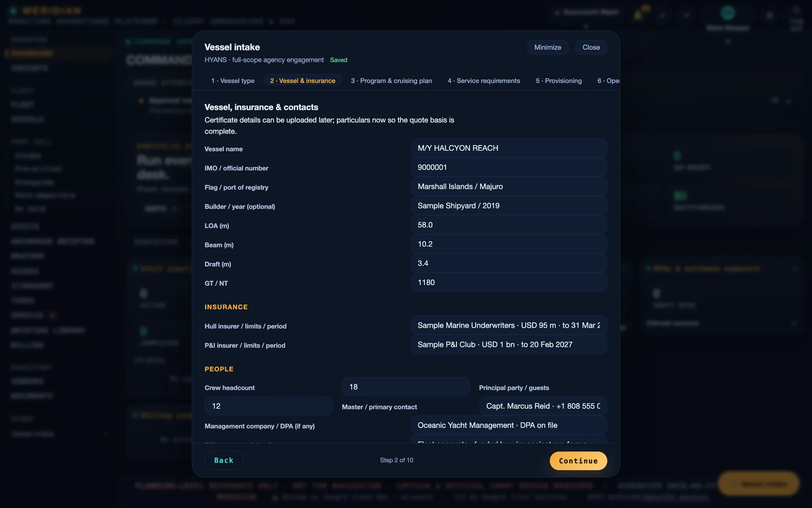Click the IMO / official number field
This screenshot has width=812, height=508.
[509, 167]
